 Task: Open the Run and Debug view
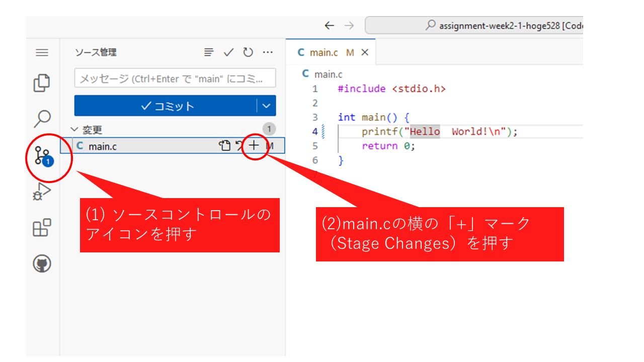click(42, 192)
